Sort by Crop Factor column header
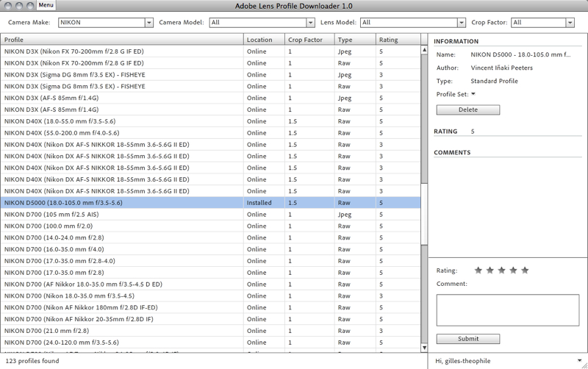 coord(309,40)
